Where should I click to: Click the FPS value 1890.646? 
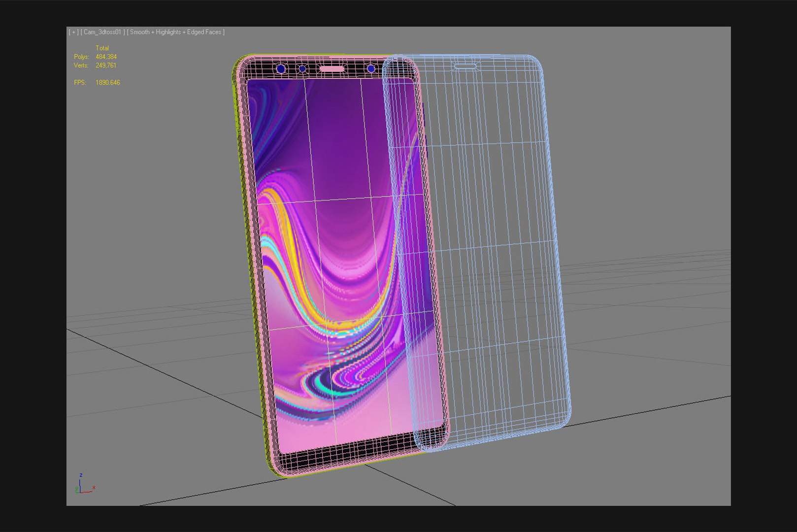click(x=108, y=82)
